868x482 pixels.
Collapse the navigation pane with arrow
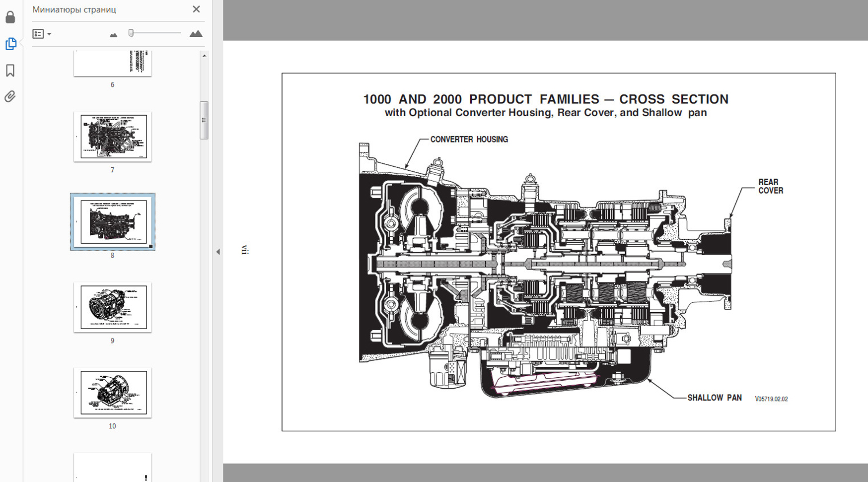[x=218, y=252]
